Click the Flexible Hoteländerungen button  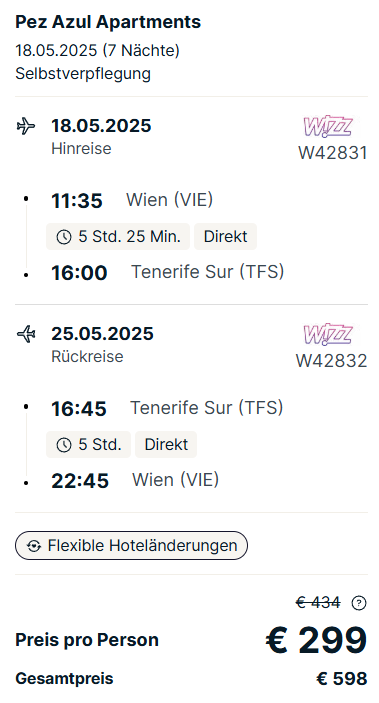(x=131, y=546)
